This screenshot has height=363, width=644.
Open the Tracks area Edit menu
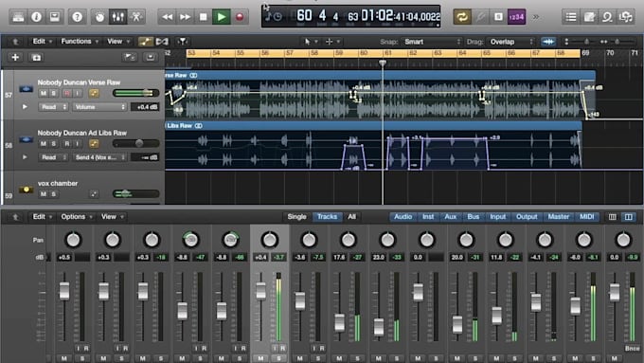43,41
